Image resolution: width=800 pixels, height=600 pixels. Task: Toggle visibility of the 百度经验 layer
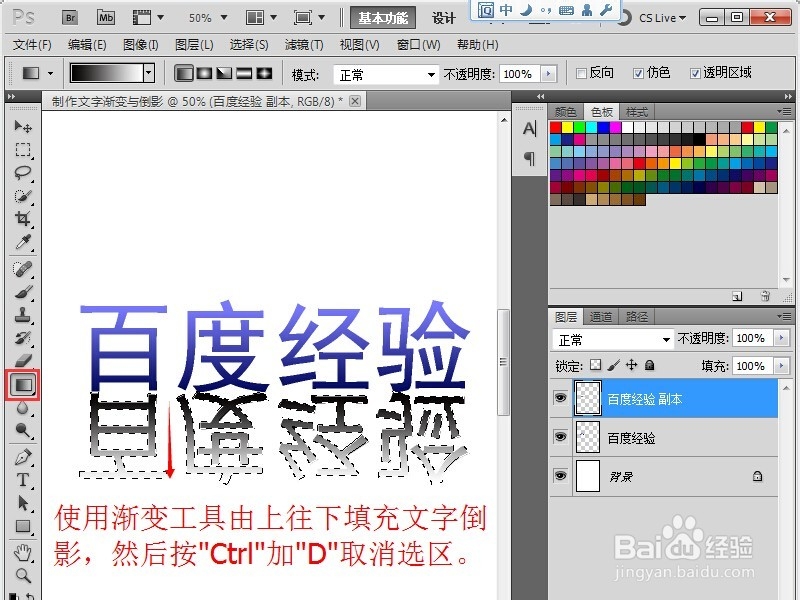561,437
